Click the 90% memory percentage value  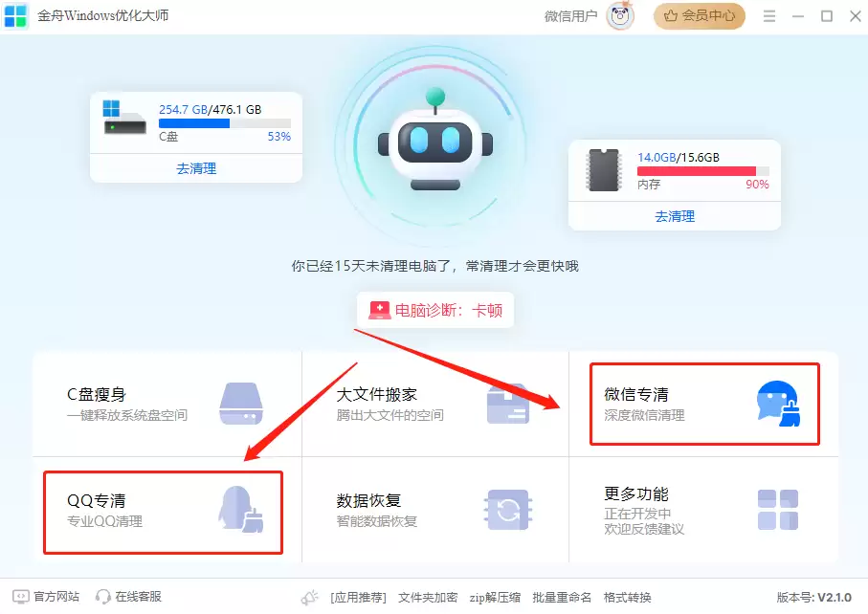[757, 185]
